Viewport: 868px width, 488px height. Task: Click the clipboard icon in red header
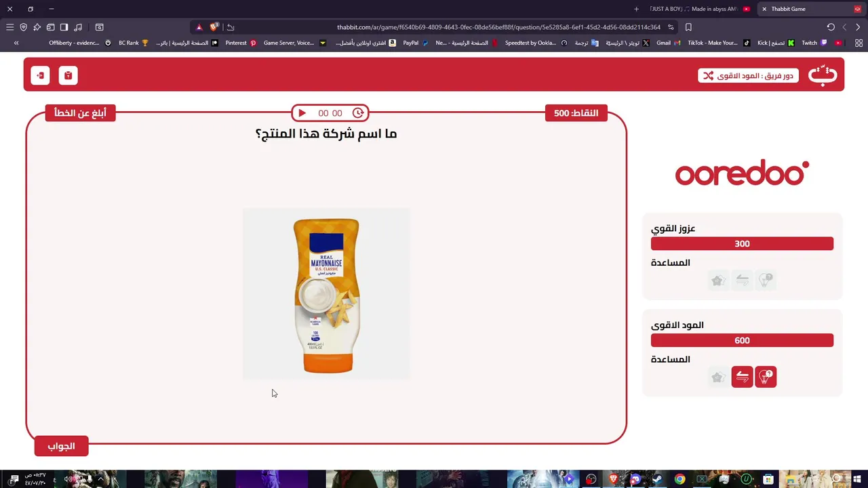coord(68,75)
